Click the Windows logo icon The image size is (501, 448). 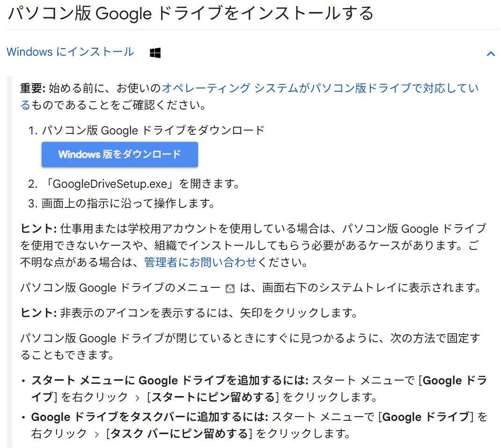click(155, 53)
